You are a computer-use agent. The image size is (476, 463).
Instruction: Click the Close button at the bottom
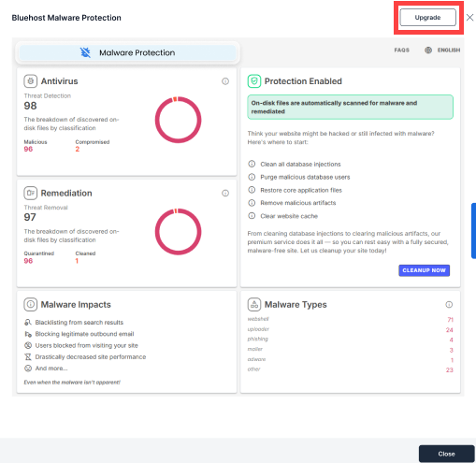click(446, 454)
